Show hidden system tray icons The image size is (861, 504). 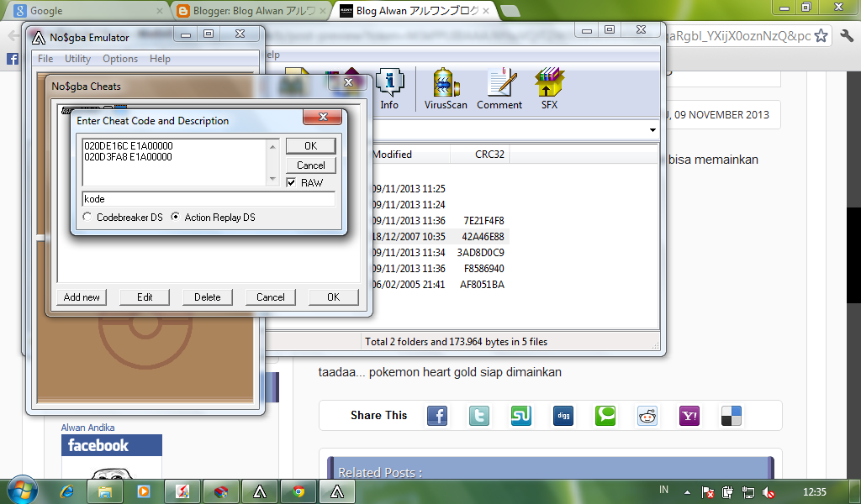pos(687,492)
